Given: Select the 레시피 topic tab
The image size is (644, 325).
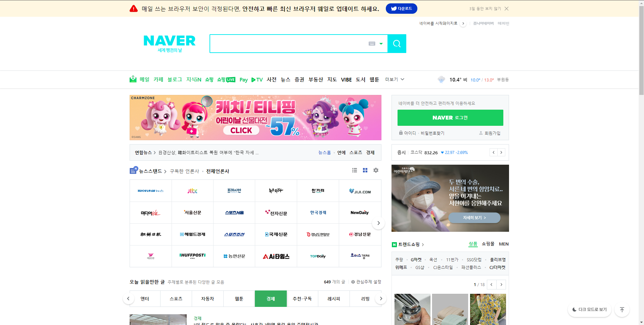Looking at the screenshot, I should coord(334,299).
